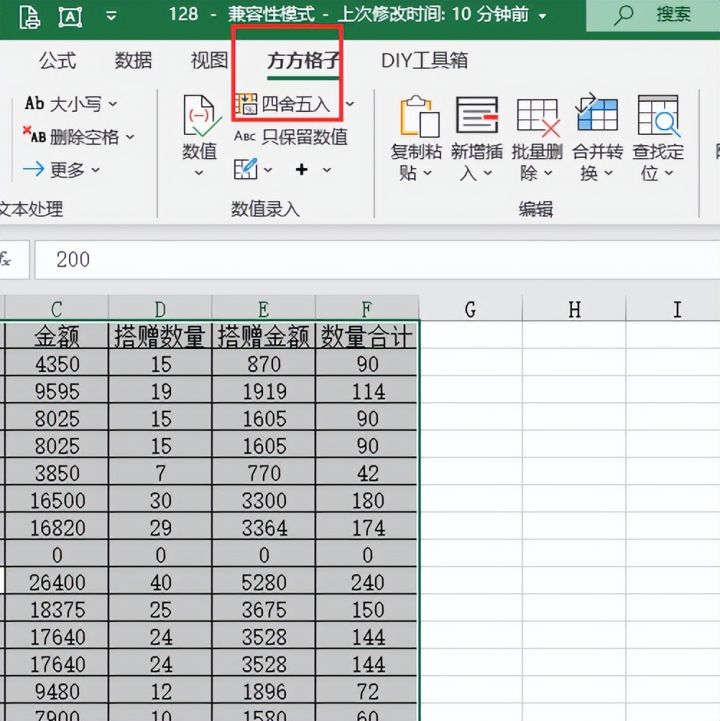Switch to the 公式 ribbon tab
Viewport: 720px width, 721px height.
[57, 60]
